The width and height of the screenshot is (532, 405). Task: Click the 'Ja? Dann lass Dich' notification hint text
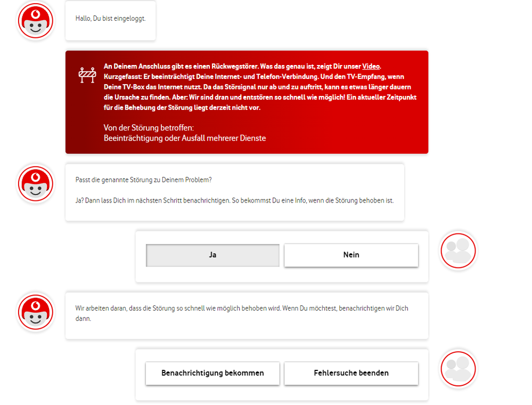coord(234,200)
